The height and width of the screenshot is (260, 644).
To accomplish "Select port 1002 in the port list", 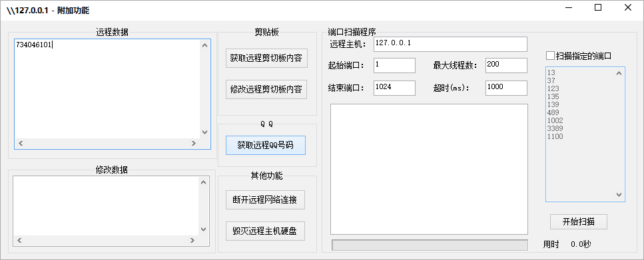I will coord(555,120).
